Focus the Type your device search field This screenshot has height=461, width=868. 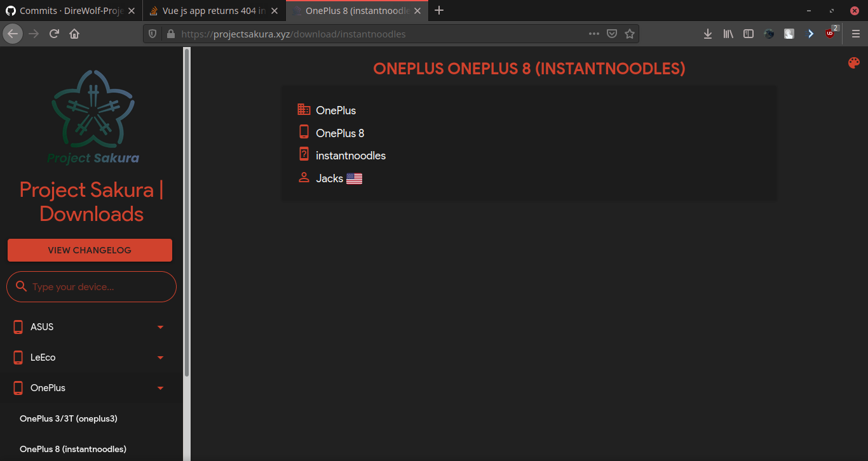pyautogui.click(x=92, y=287)
